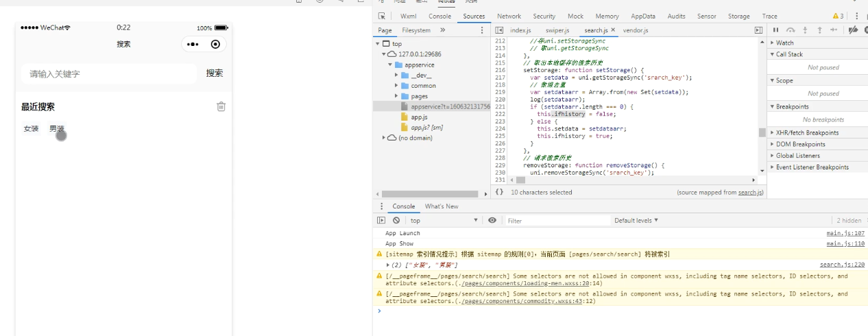Focus the console Filter field
Screen dimensions: 868x336
tap(557, 220)
